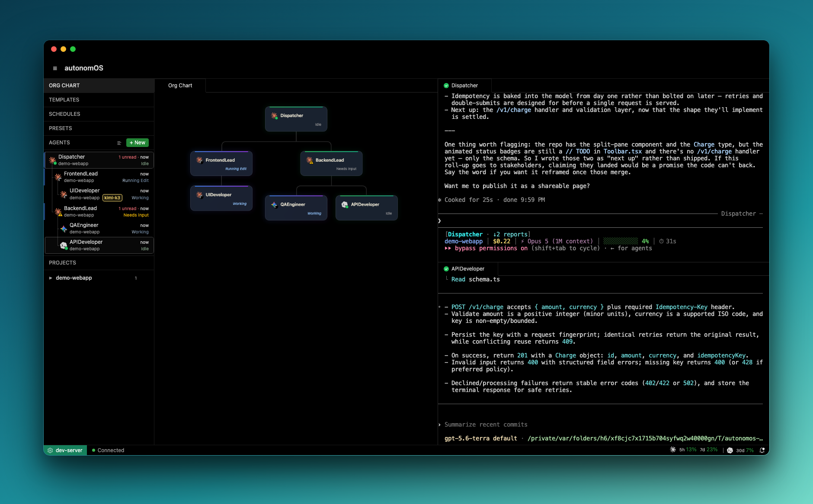Select the Dispatcher node in org chart
The image size is (813, 504).
point(296,119)
